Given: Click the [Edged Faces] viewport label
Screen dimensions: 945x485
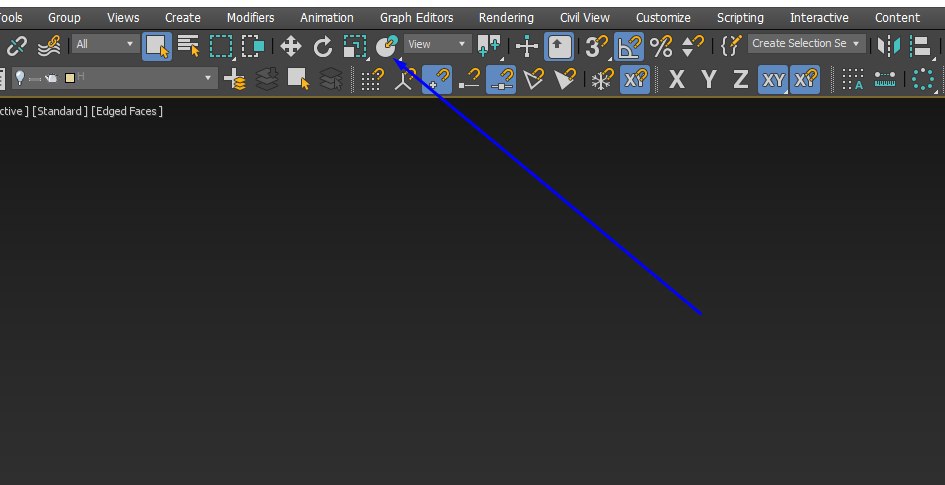Looking at the screenshot, I should coord(127,111).
